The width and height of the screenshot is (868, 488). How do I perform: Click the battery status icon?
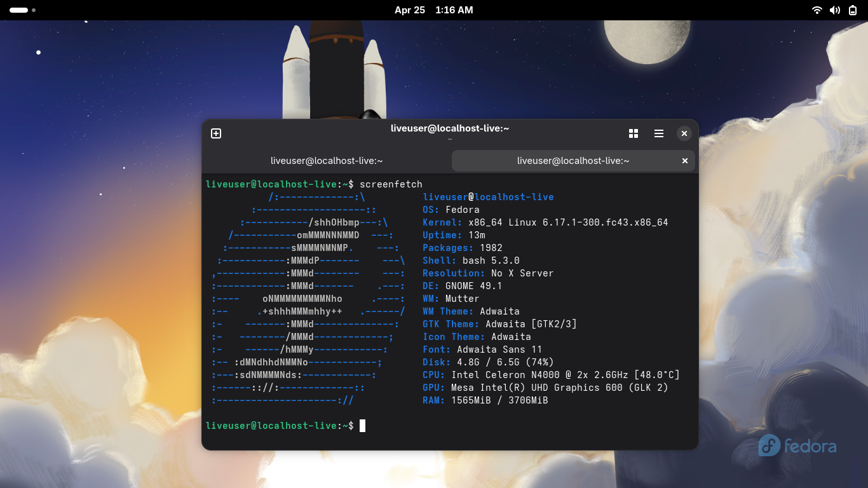853,10
